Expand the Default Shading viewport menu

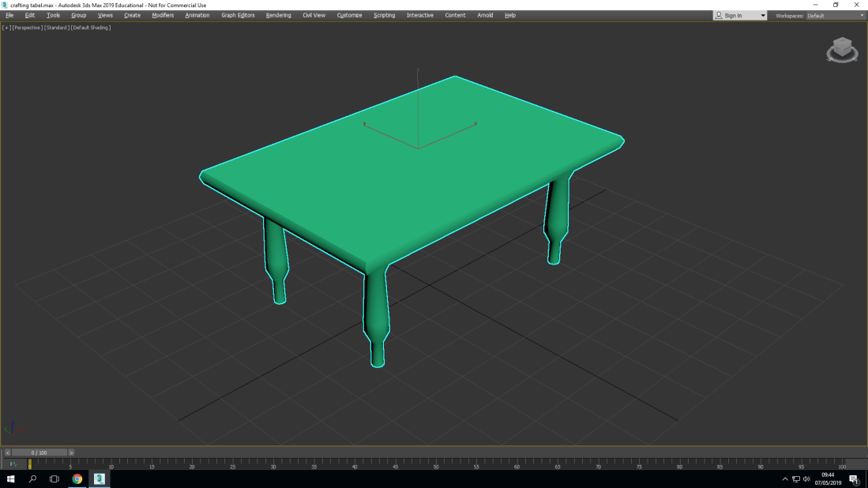pos(91,28)
